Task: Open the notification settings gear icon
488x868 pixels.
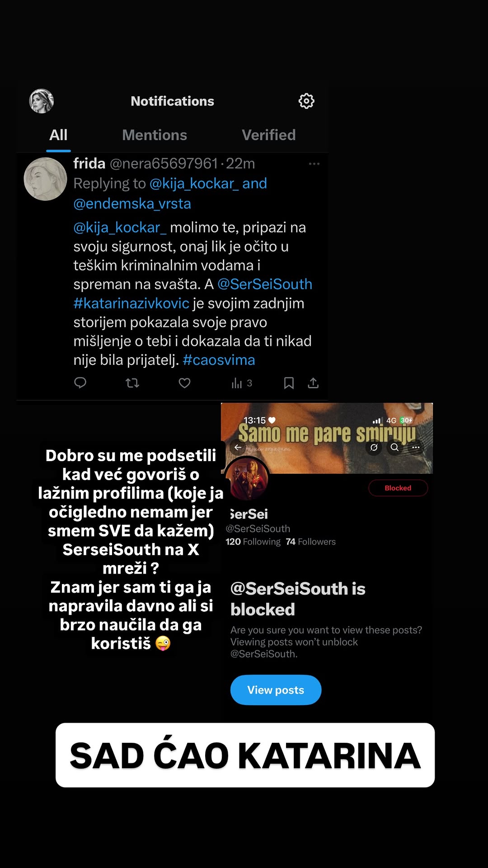Action: tap(306, 101)
